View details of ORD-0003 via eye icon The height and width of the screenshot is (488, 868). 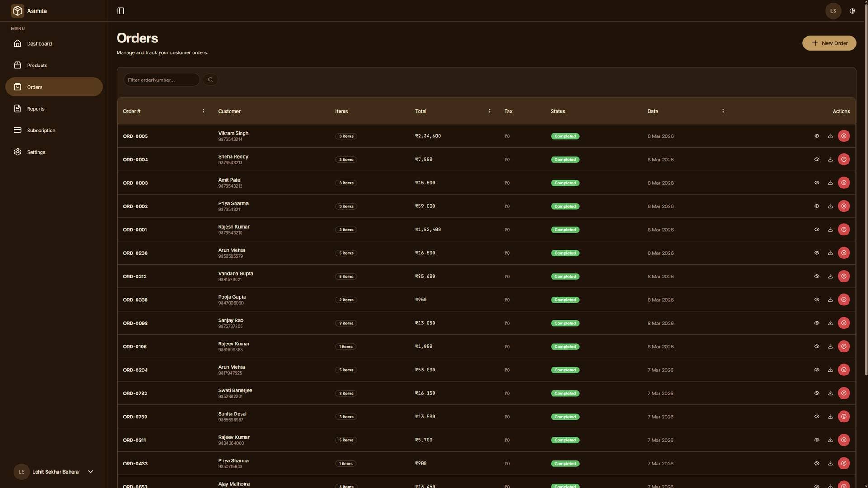point(816,183)
